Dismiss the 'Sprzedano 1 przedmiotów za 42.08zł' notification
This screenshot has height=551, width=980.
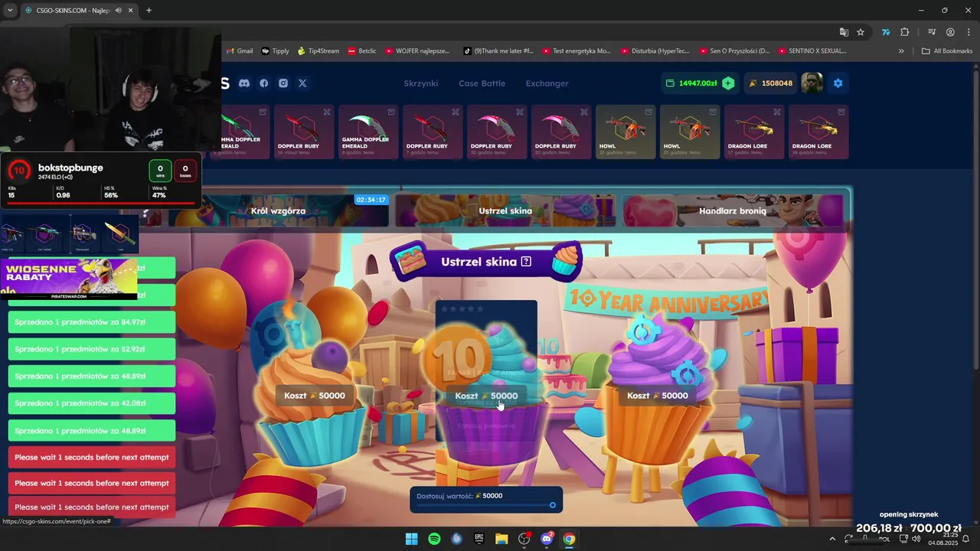point(92,403)
